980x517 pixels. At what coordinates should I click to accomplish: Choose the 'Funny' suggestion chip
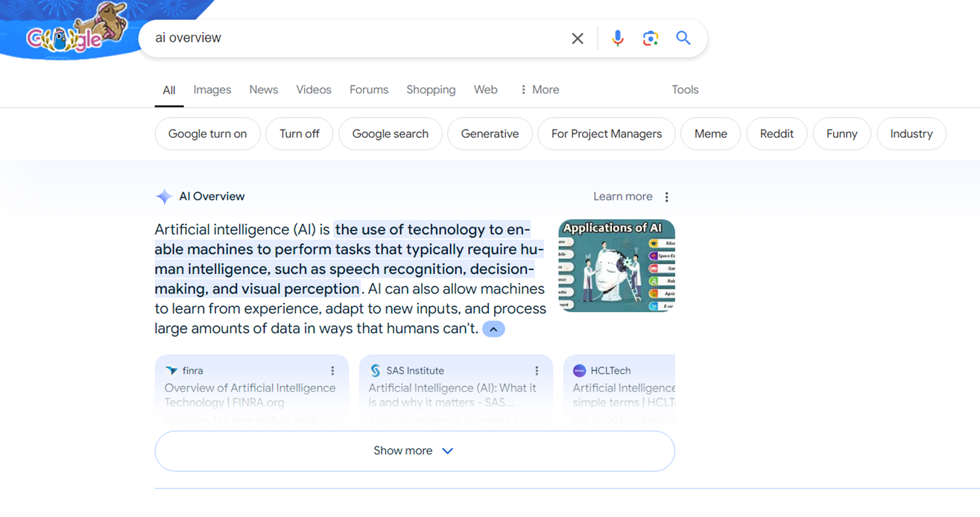tap(842, 134)
